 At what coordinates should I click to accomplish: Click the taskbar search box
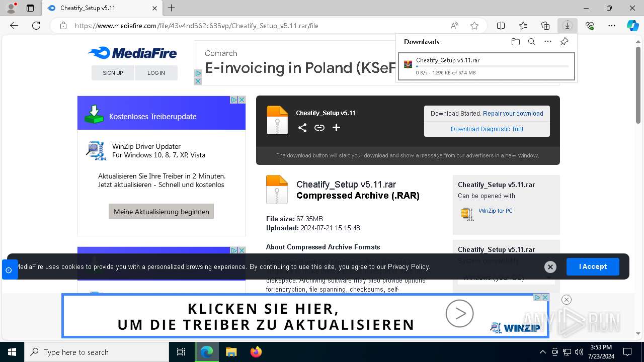click(x=97, y=352)
